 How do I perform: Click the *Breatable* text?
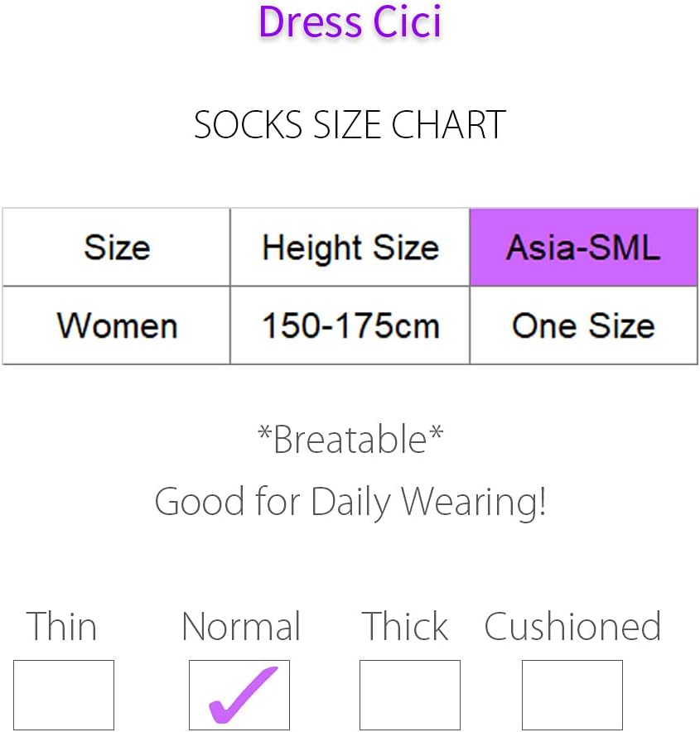[350, 440]
